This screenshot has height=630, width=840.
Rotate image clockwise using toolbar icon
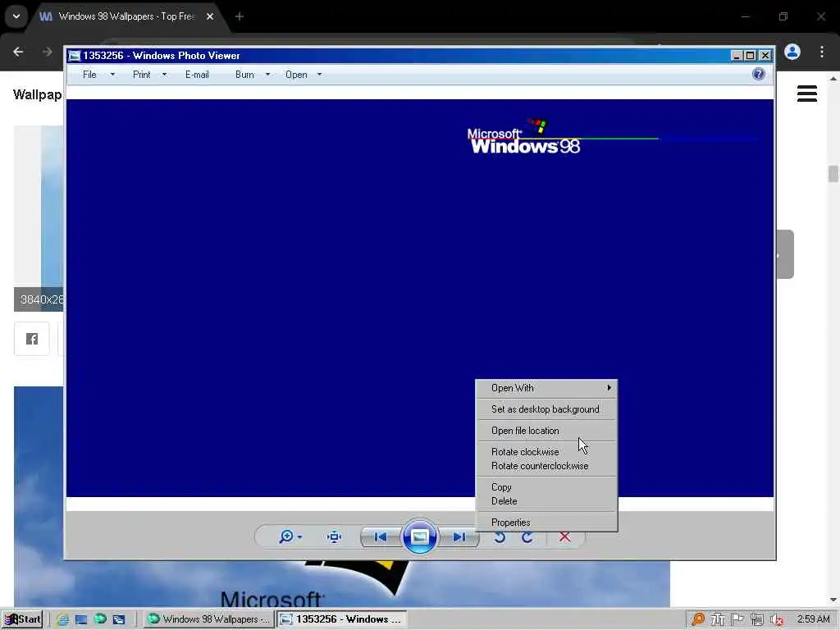point(527,536)
